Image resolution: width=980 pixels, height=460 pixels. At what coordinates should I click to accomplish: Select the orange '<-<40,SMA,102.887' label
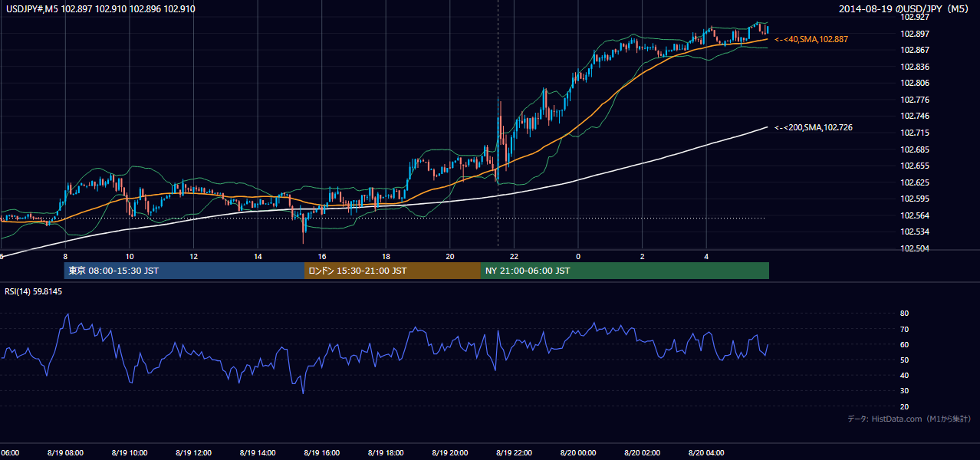811,39
